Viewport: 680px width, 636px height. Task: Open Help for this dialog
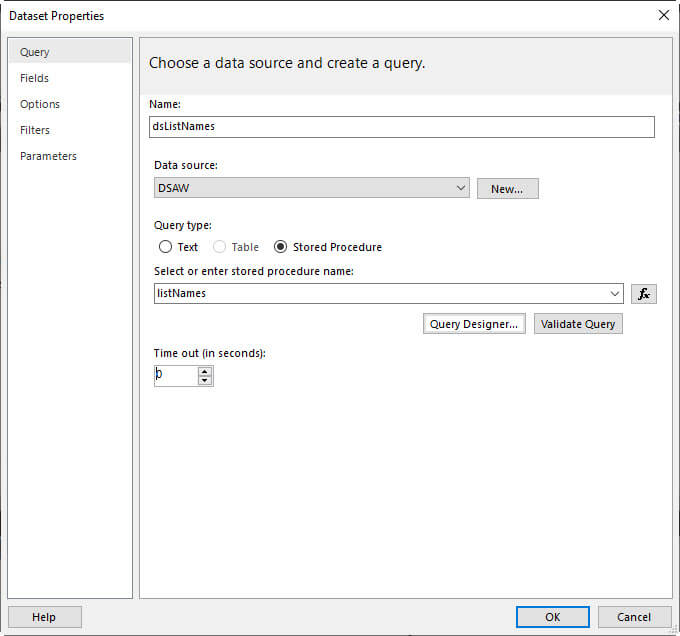click(x=44, y=617)
